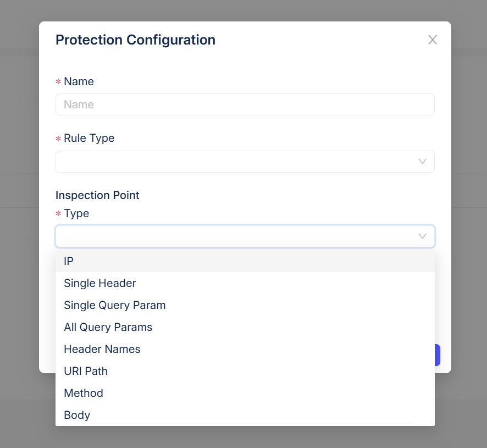Open the Rule Type combo box
Screen dimensions: 487x448
pos(236,162)
